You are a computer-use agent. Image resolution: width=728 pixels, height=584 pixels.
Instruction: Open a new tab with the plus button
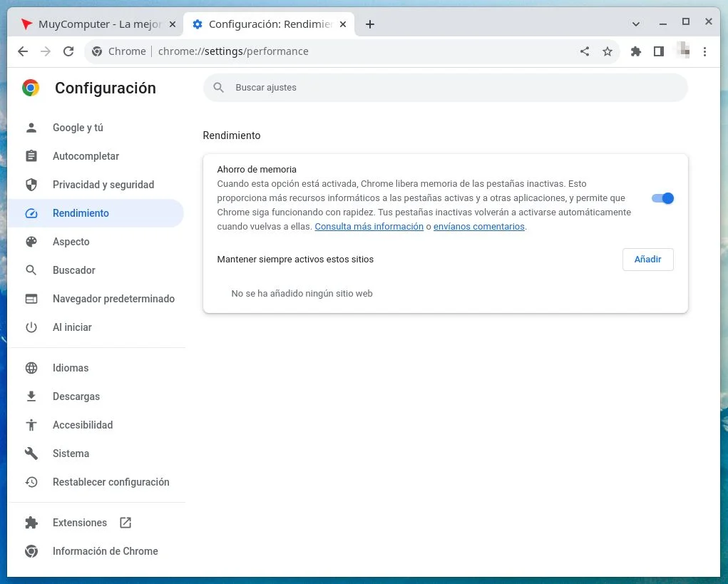369,24
